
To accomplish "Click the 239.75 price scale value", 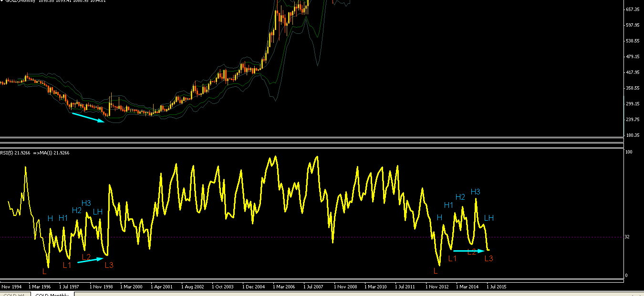I will coord(633,120).
